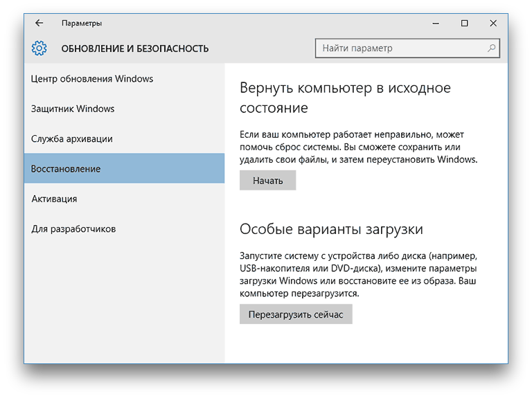Select the 'Восстановление' sidebar item
Screen dimensions: 532x398
(66, 169)
